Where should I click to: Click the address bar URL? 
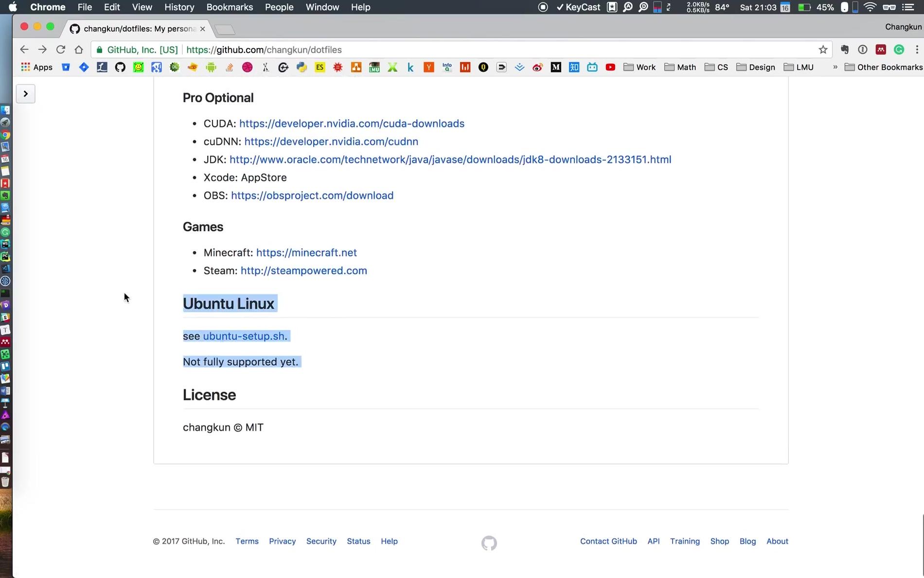[x=264, y=50]
